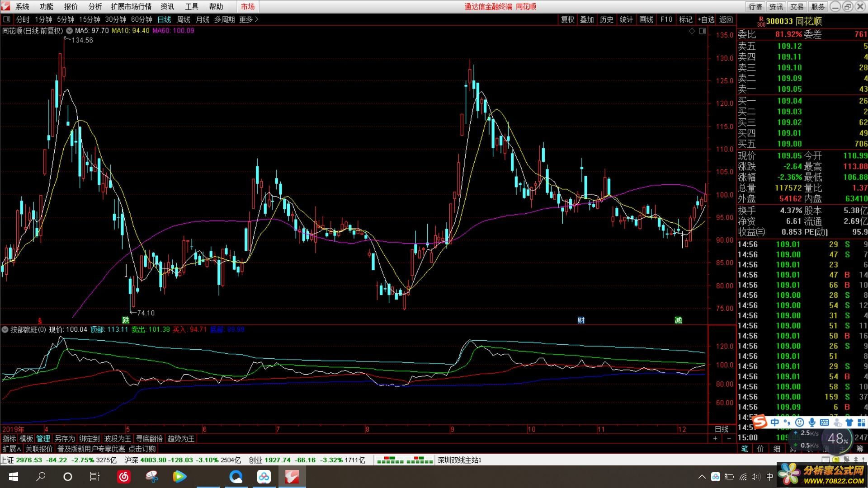Click the green 跌 marker on the chart
868x488 pixels.
click(126, 320)
